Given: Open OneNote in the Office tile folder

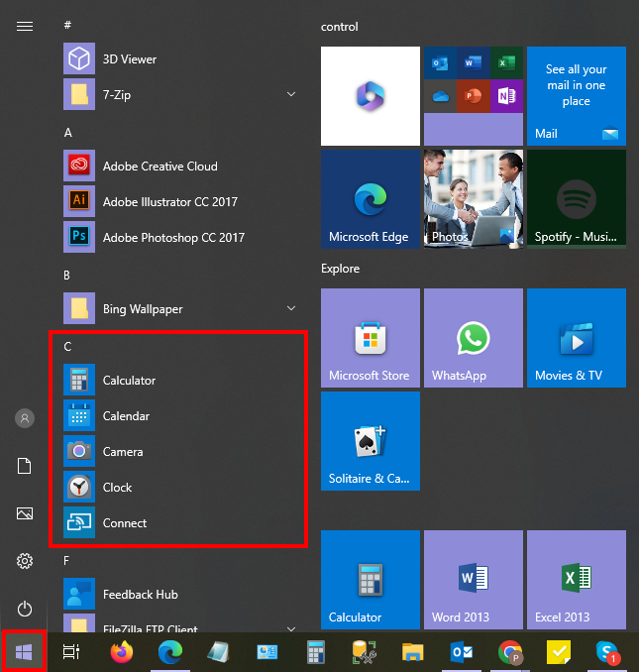Looking at the screenshot, I should point(506,96).
